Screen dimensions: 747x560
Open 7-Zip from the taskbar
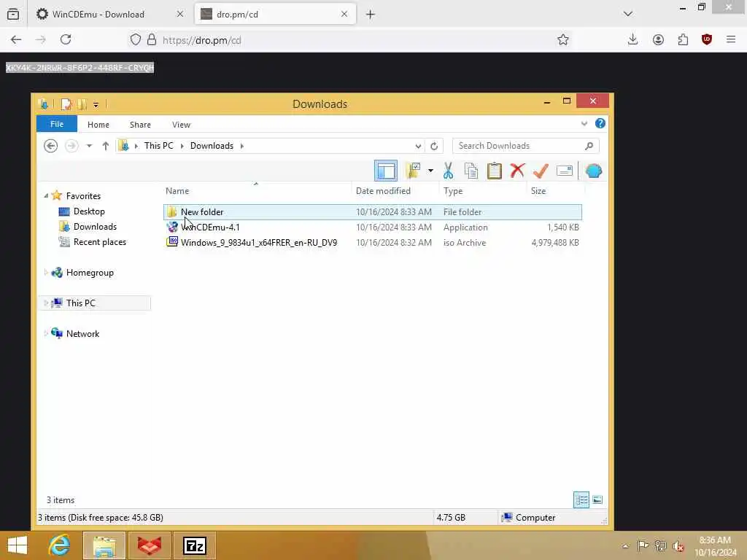(x=194, y=545)
